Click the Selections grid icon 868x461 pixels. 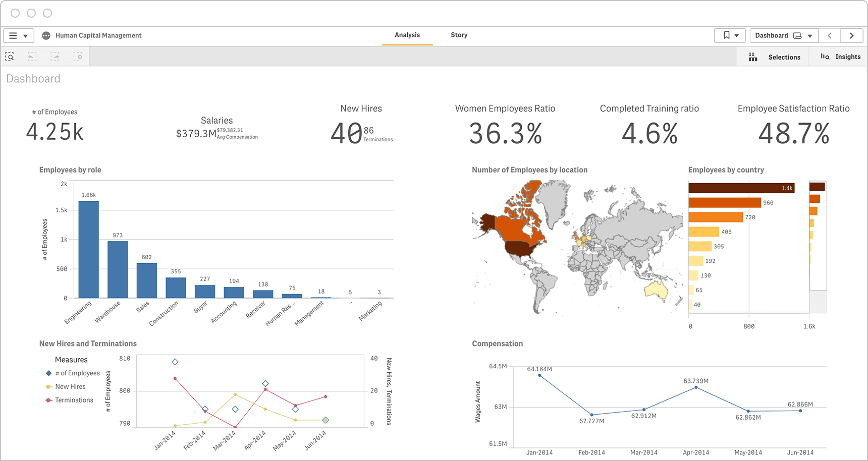tap(753, 57)
